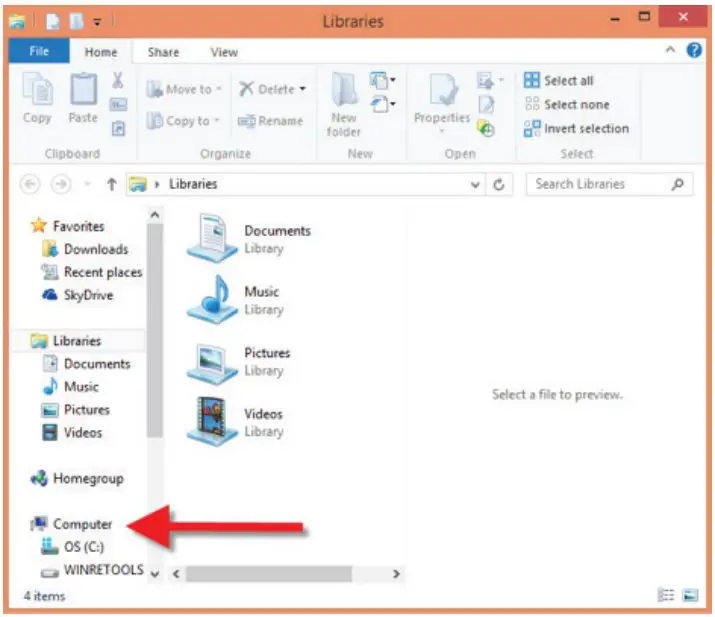The height and width of the screenshot is (617, 715).
Task: Click the History icon in Open group
Action: tap(486, 129)
